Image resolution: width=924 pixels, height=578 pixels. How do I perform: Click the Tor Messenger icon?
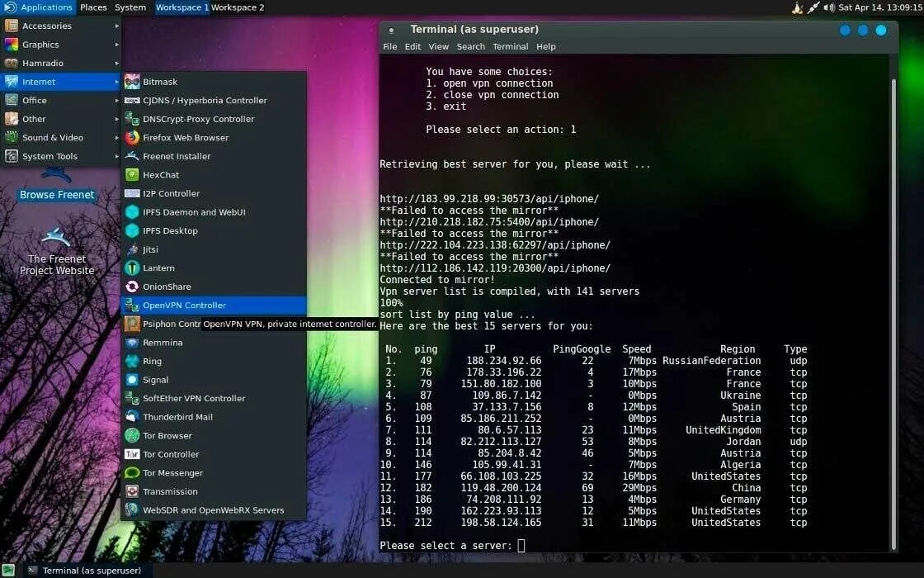(x=132, y=473)
